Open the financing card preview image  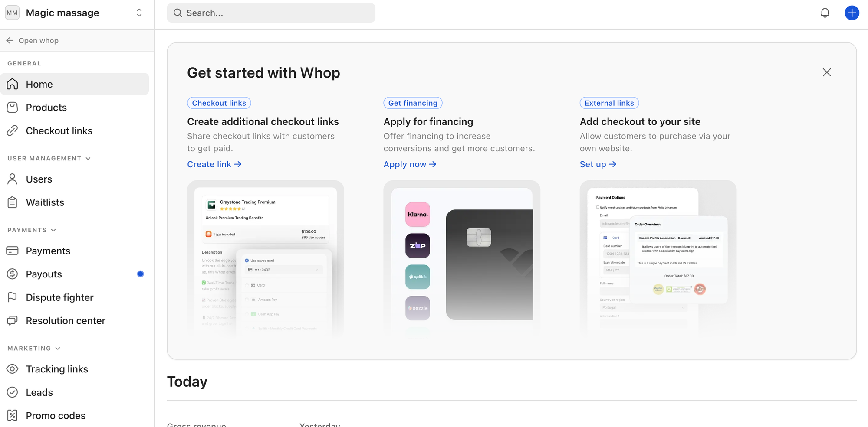tap(462, 259)
